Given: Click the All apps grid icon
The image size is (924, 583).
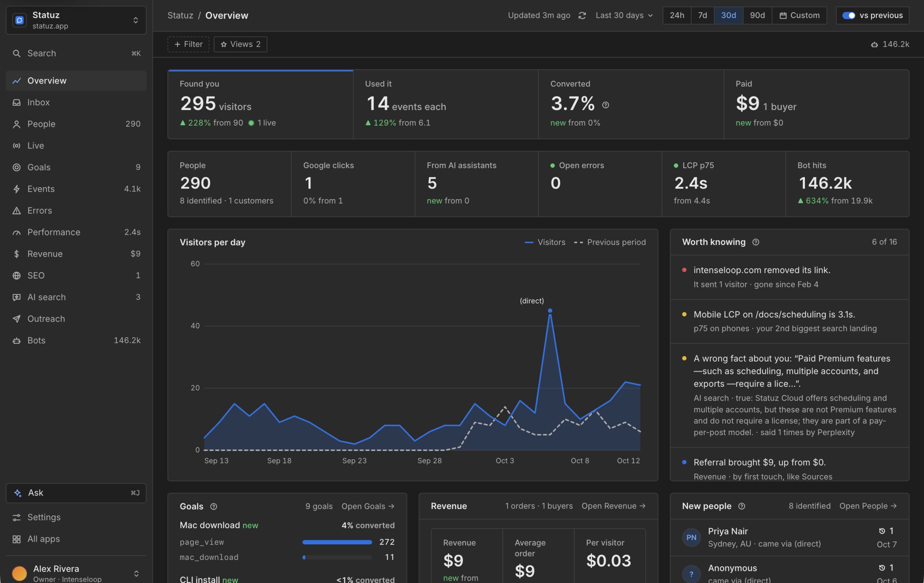Looking at the screenshot, I should [x=16, y=539].
